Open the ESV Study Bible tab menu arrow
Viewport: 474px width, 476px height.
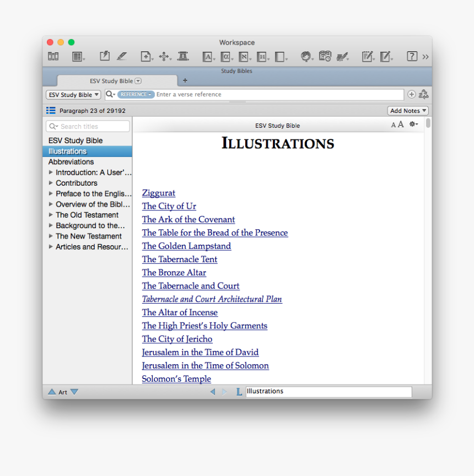click(138, 81)
